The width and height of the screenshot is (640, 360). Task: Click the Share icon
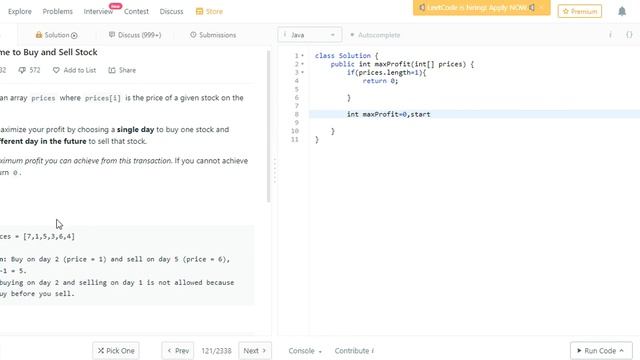(112, 70)
